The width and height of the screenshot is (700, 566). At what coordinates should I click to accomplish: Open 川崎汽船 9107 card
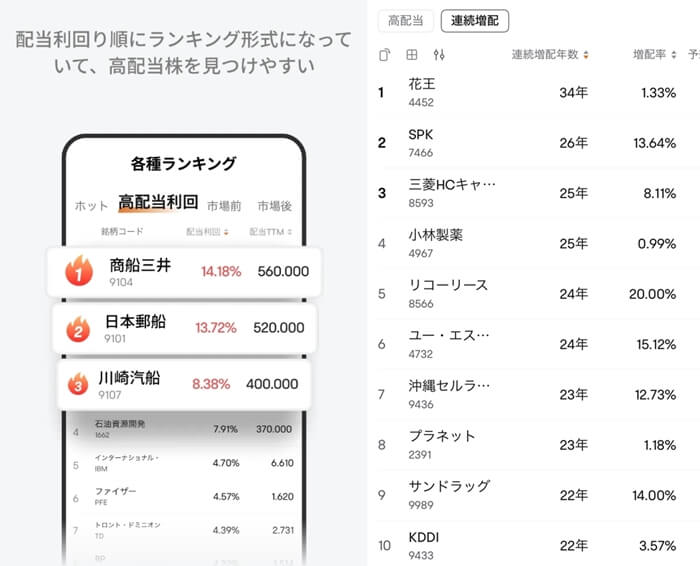[183, 385]
